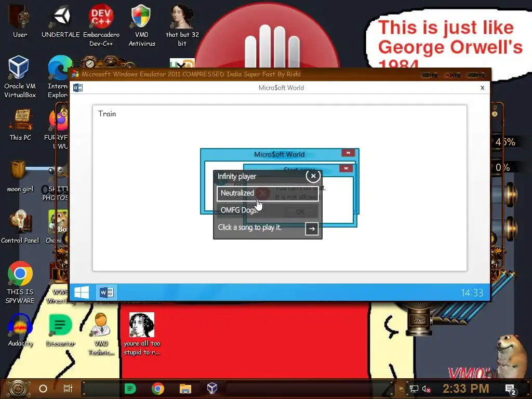Image resolution: width=532 pixels, height=399 pixels.
Task: Open 'that but 32 bit' desktop icon
Action: click(x=182, y=25)
